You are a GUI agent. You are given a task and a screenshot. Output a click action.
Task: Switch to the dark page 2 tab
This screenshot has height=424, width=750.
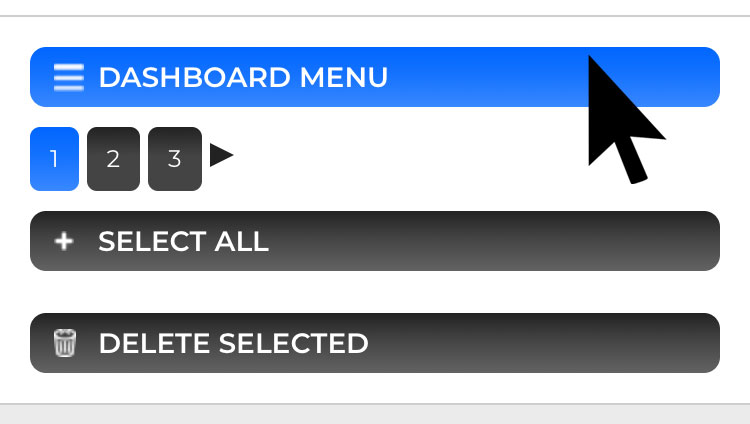pos(113,159)
